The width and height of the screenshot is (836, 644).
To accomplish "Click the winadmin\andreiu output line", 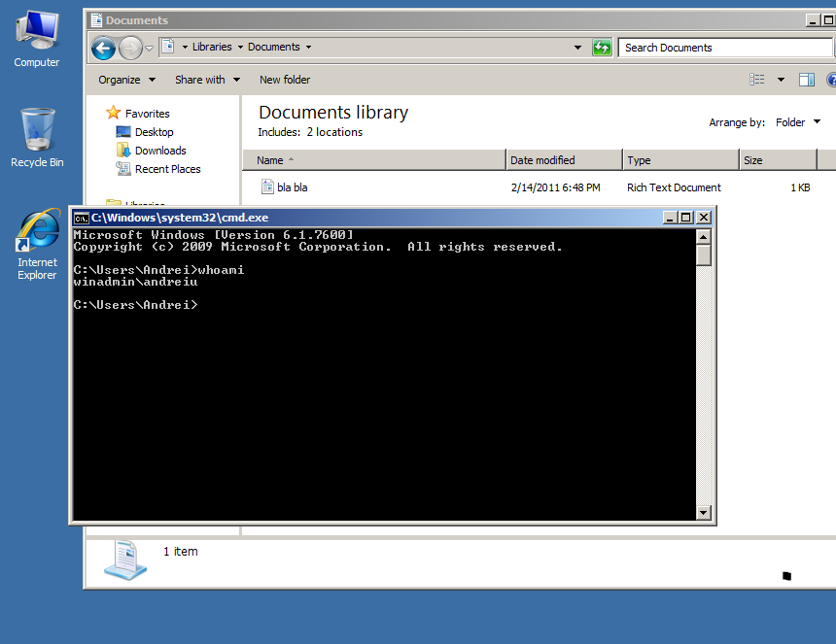I will pyautogui.click(x=135, y=282).
